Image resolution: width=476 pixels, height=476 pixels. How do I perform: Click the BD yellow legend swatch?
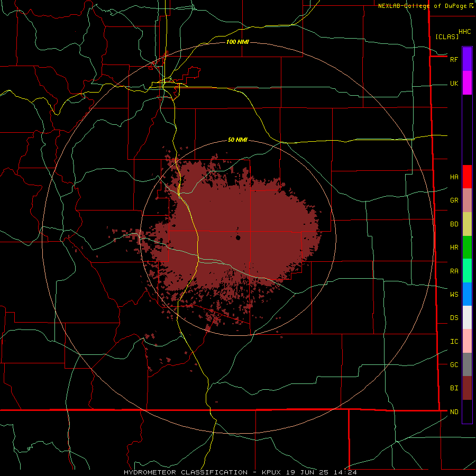click(467, 224)
